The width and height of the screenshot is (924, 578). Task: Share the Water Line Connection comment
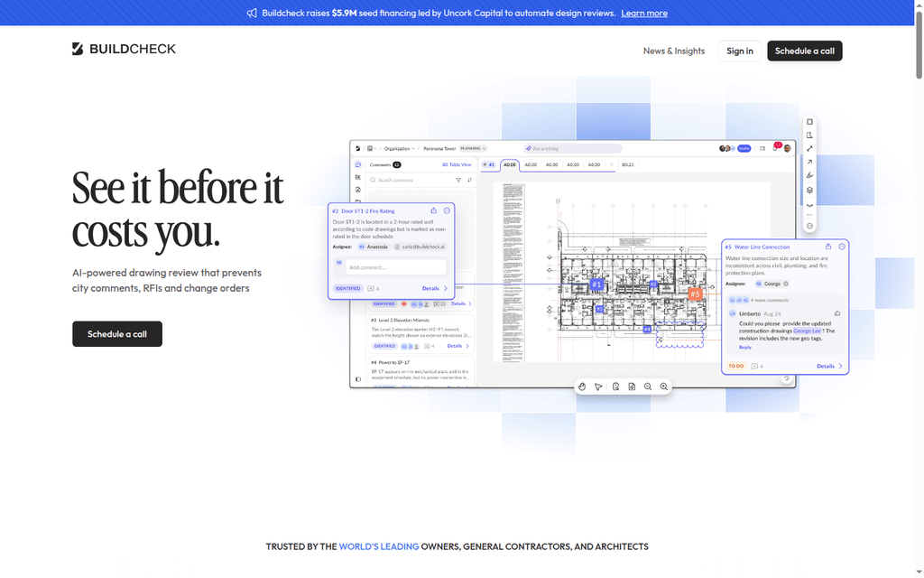(x=828, y=247)
